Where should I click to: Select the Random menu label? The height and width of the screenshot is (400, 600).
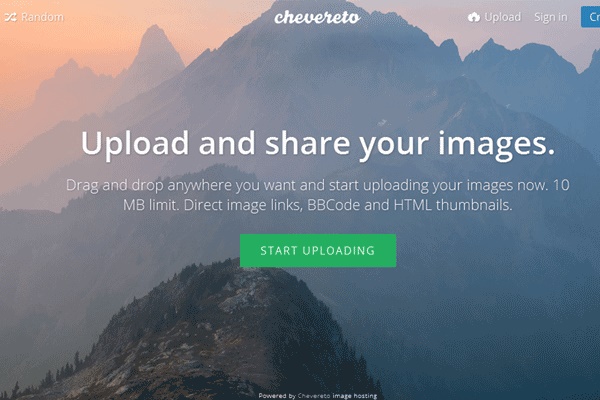(x=42, y=17)
